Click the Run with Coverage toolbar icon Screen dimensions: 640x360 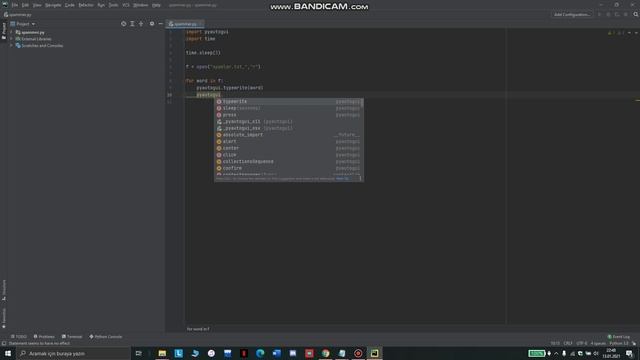617,15
